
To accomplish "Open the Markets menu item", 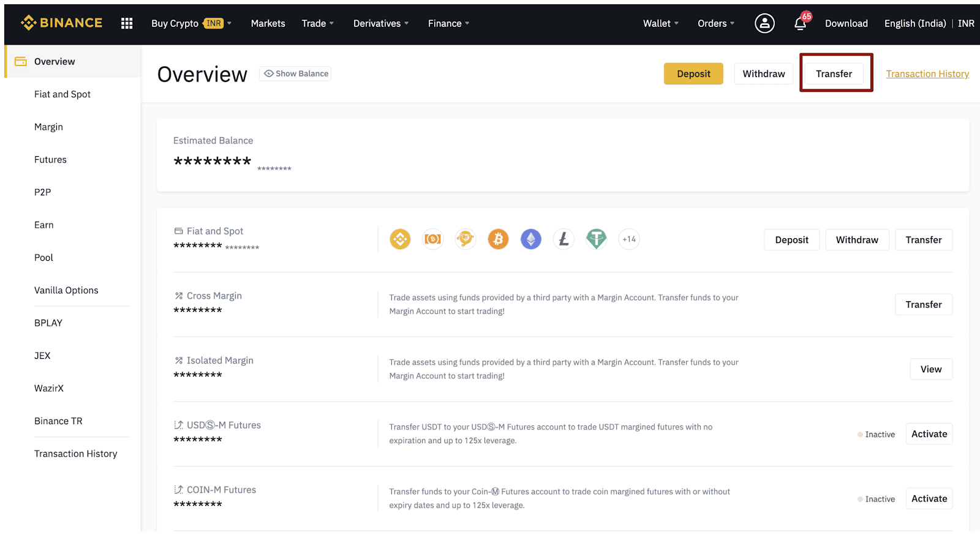I will tap(268, 23).
